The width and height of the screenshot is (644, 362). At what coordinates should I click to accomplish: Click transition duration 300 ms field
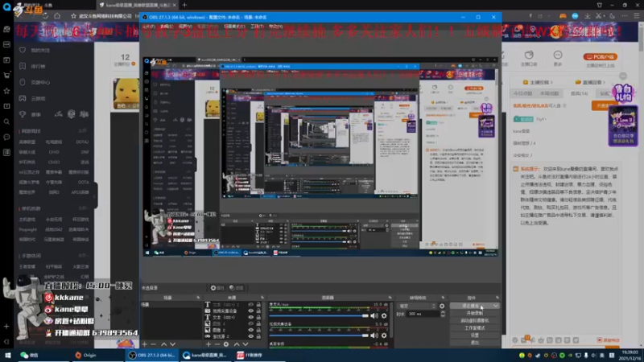point(423,314)
